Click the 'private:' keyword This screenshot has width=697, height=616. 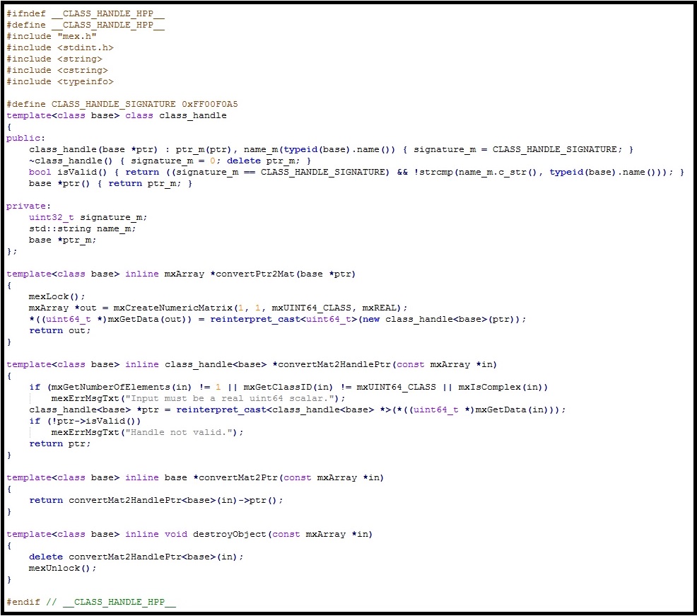(x=29, y=206)
